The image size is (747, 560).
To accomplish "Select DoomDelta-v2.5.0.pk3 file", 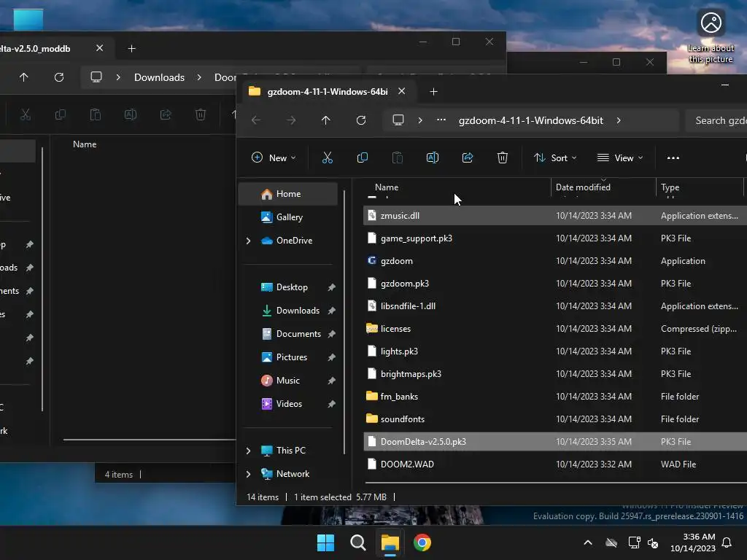I will click(x=555, y=442).
